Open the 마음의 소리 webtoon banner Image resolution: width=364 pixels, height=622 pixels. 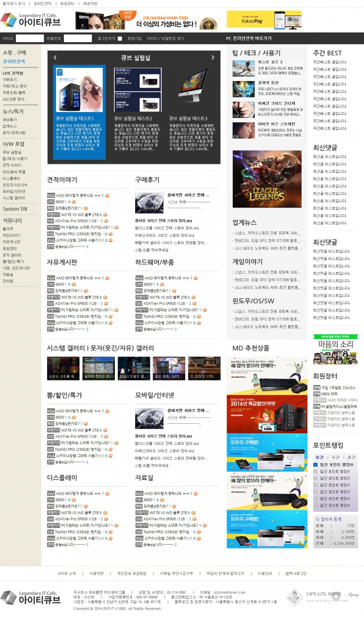pos(335,349)
